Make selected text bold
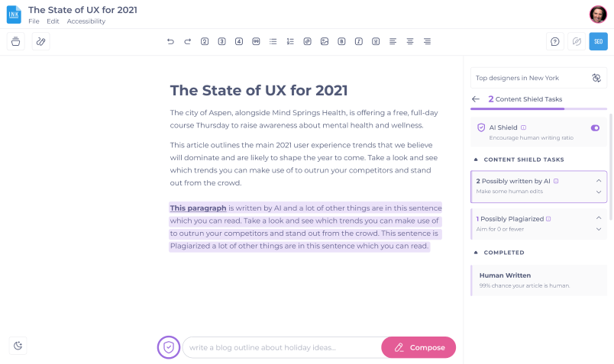The image size is (614, 364). point(341,41)
